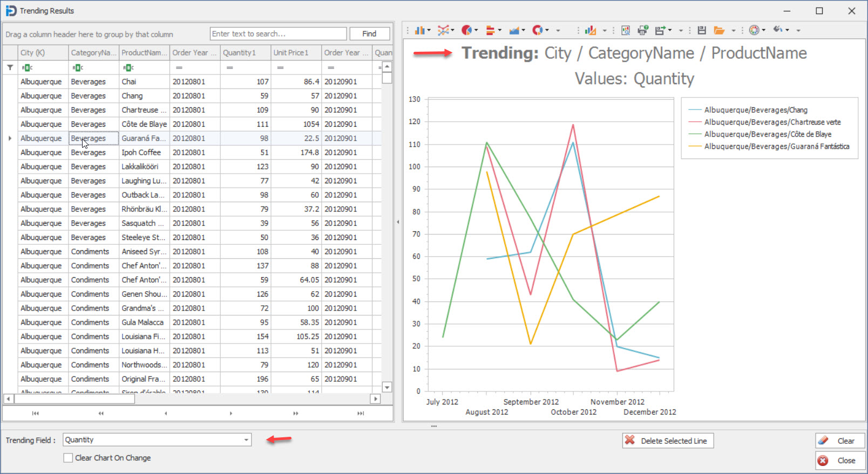Viewport: 868px width, 474px height.
Task: Click the open folder icon in chart toolbar
Action: coord(719,30)
